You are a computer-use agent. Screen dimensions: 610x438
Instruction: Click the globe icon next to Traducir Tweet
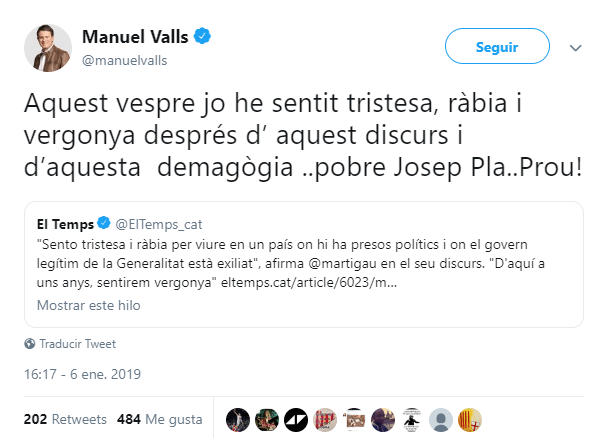coord(30,344)
